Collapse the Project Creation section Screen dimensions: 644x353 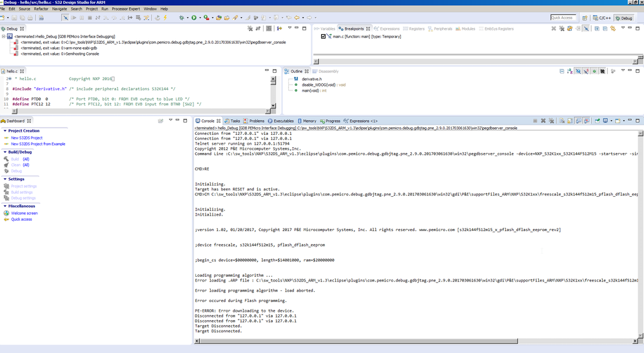click(5, 130)
